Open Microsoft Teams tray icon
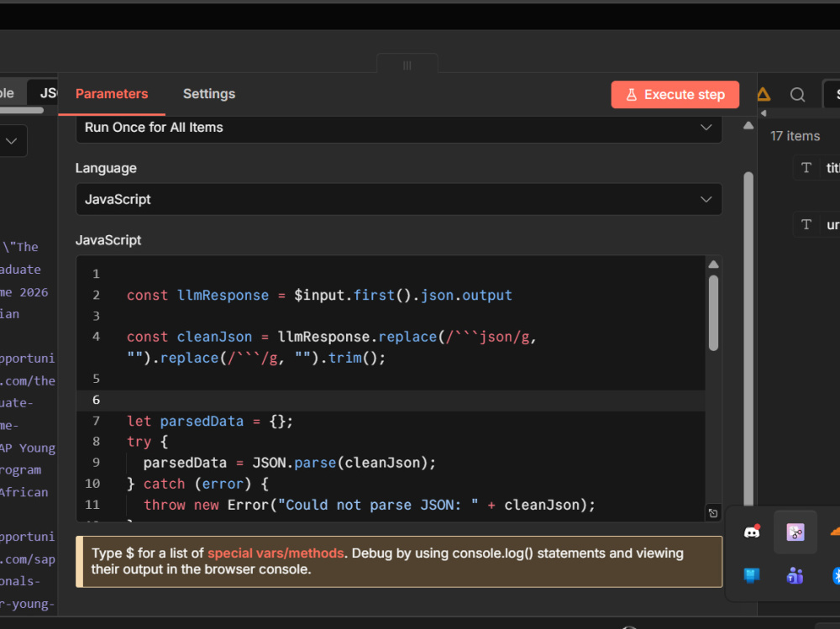 [x=795, y=575]
